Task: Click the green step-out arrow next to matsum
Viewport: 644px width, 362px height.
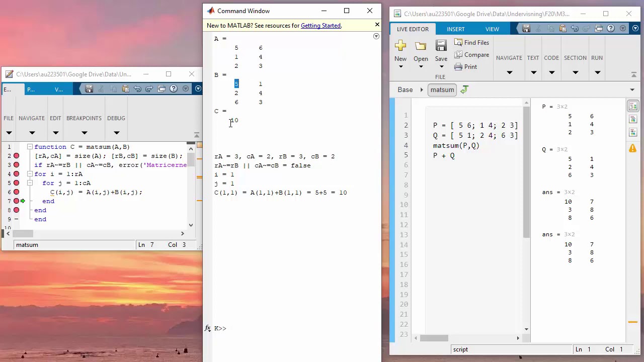Action: click(x=464, y=89)
